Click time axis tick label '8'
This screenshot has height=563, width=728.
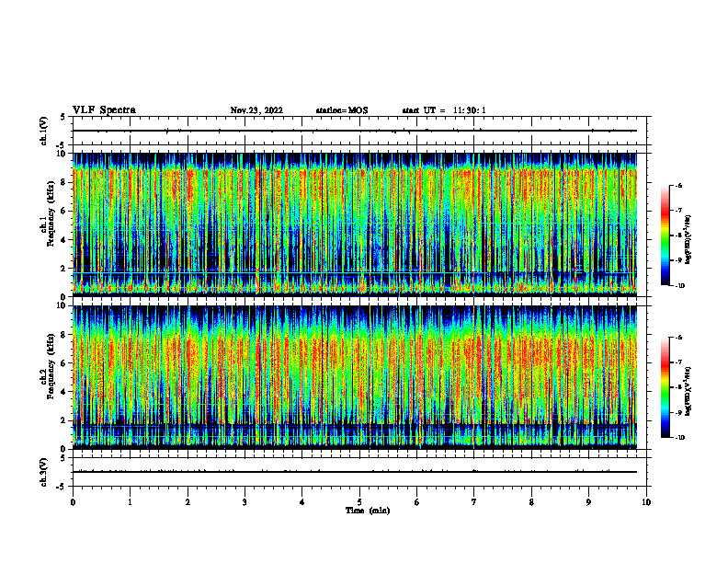pyautogui.click(x=531, y=502)
